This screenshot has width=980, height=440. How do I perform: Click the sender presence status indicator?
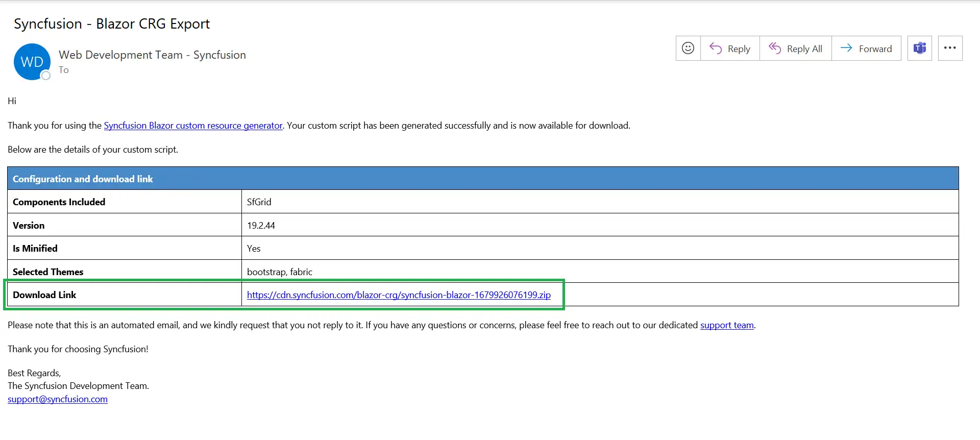[46, 76]
